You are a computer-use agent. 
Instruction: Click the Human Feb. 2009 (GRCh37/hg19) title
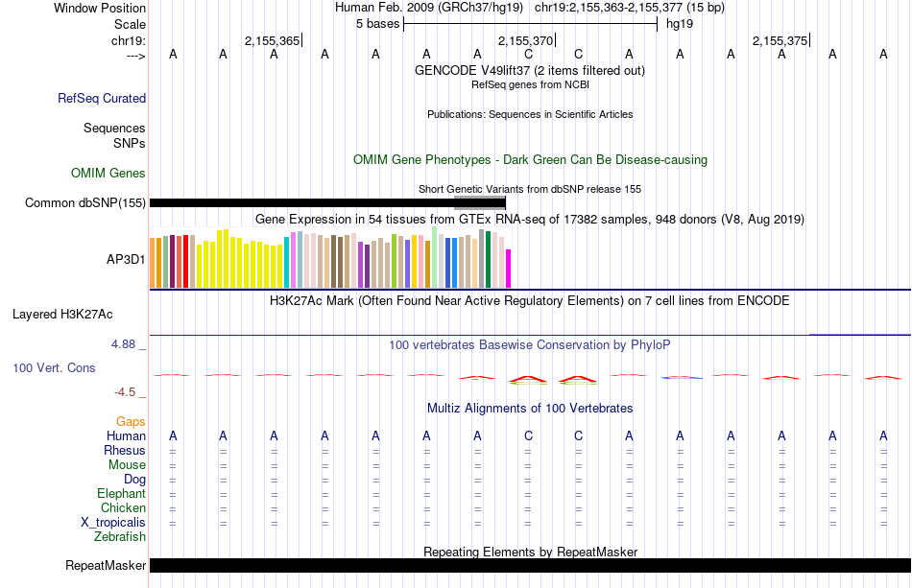point(429,8)
